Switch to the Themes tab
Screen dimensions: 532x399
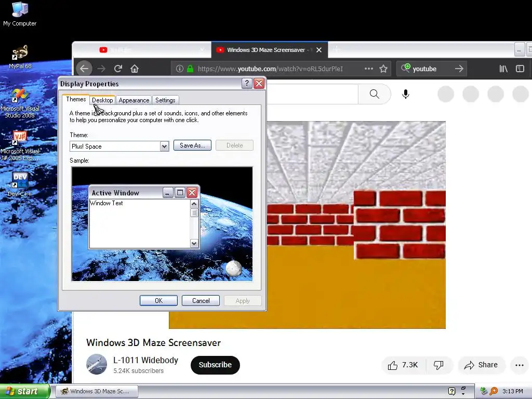click(x=76, y=99)
